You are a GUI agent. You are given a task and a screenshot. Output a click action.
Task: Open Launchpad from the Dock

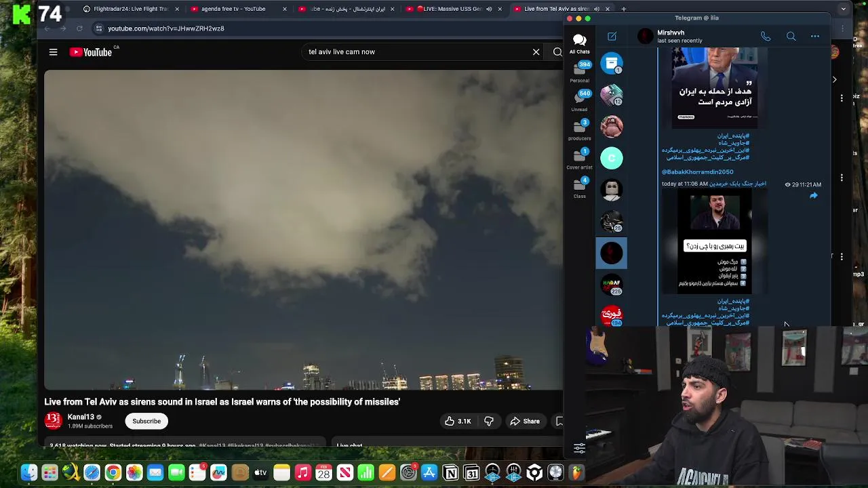click(x=50, y=472)
